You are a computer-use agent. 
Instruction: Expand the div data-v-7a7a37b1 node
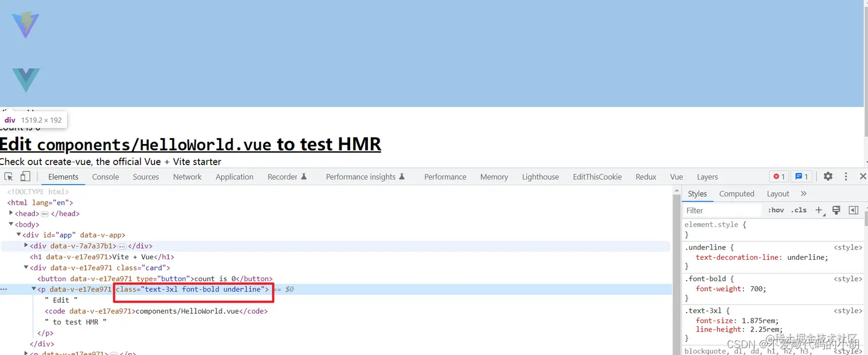[x=26, y=245]
